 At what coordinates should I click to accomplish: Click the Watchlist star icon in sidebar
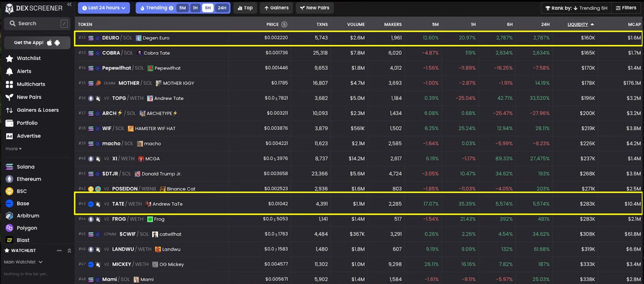click(x=9, y=58)
